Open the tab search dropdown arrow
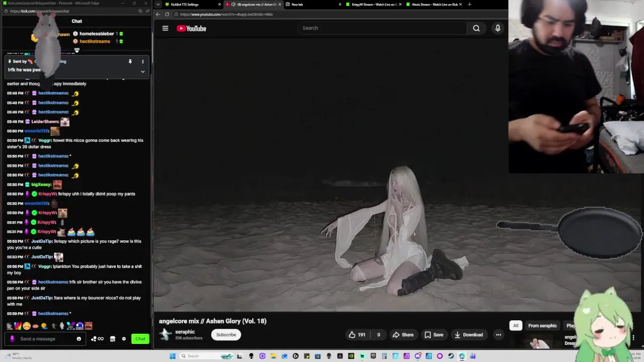 (158, 5)
